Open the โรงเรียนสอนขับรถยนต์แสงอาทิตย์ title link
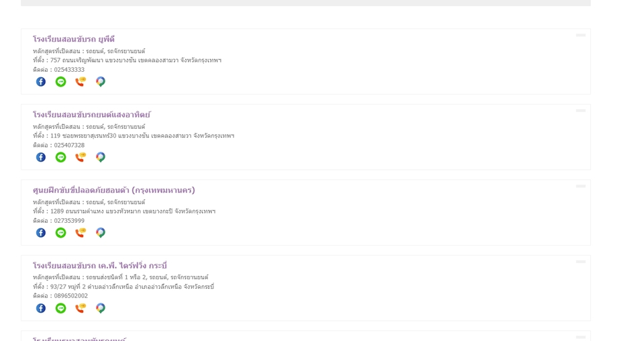The image size is (644, 341). pos(92,115)
